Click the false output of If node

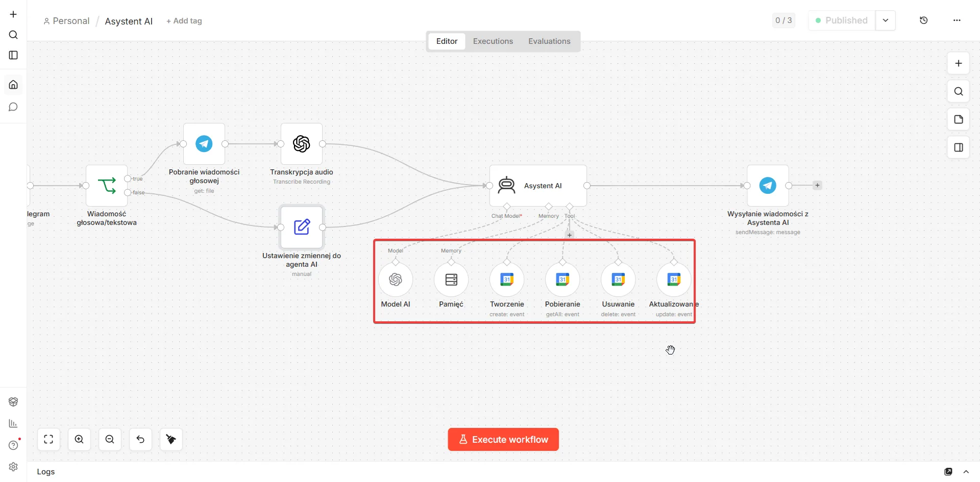point(128,192)
